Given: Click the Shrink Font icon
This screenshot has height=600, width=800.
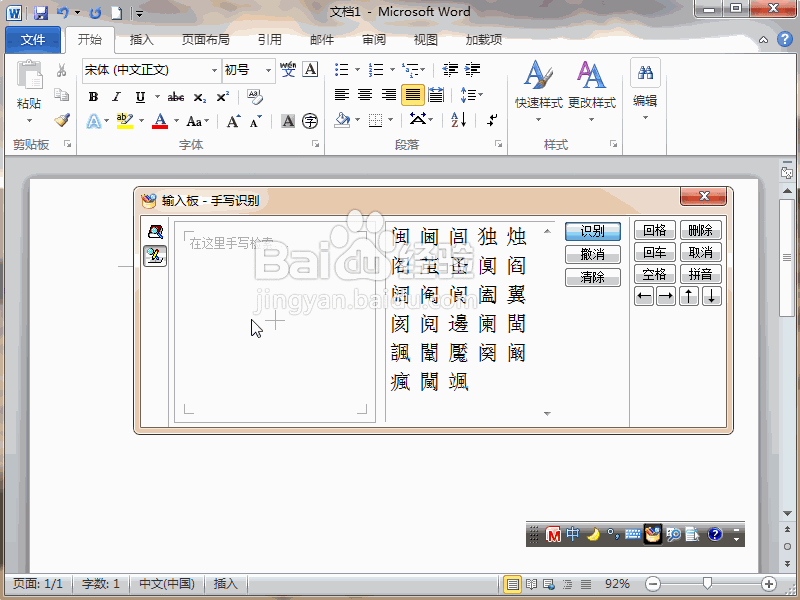Looking at the screenshot, I should (x=255, y=121).
